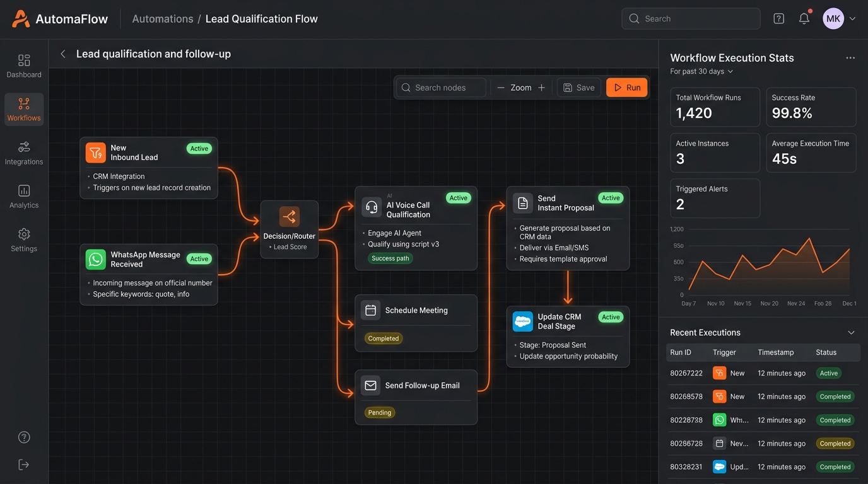Screen dimensions: 868x484
Task: Go back with the arrow beside workflow title
Action: 63,54
